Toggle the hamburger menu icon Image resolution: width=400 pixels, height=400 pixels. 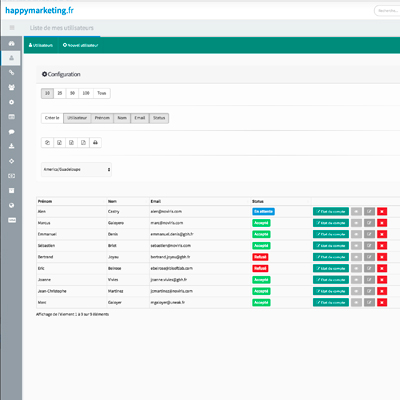point(12,28)
